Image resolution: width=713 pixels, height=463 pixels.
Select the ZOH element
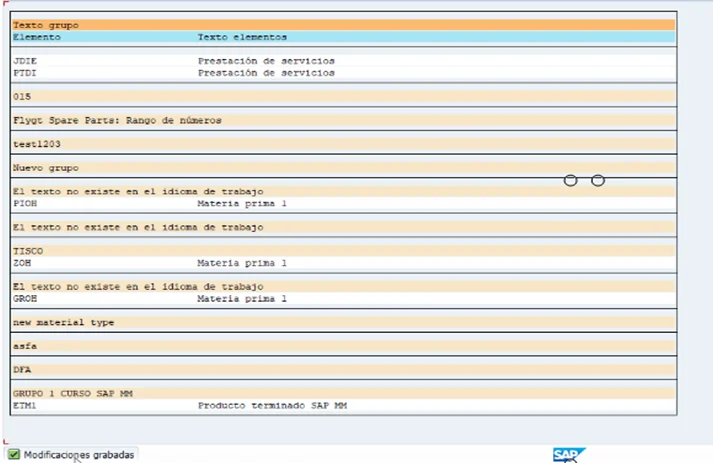[x=22, y=263]
